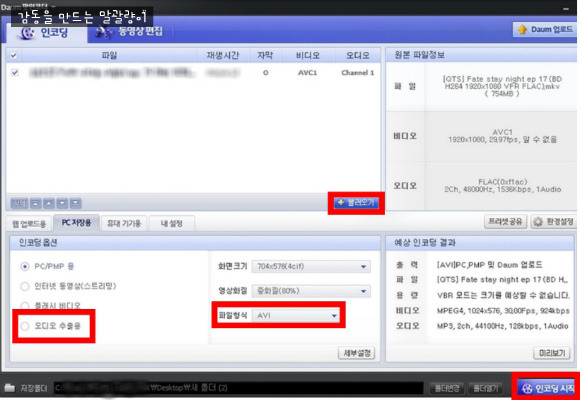Toggle the select-all checkbox in file header
Image resolution: width=580 pixels, height=400 pixels.
click(x=14, y=56)
